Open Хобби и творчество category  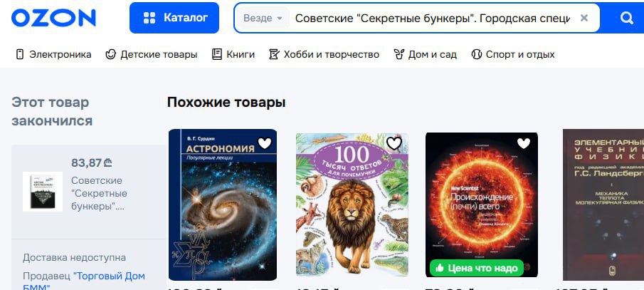click(x=324, y=54)
